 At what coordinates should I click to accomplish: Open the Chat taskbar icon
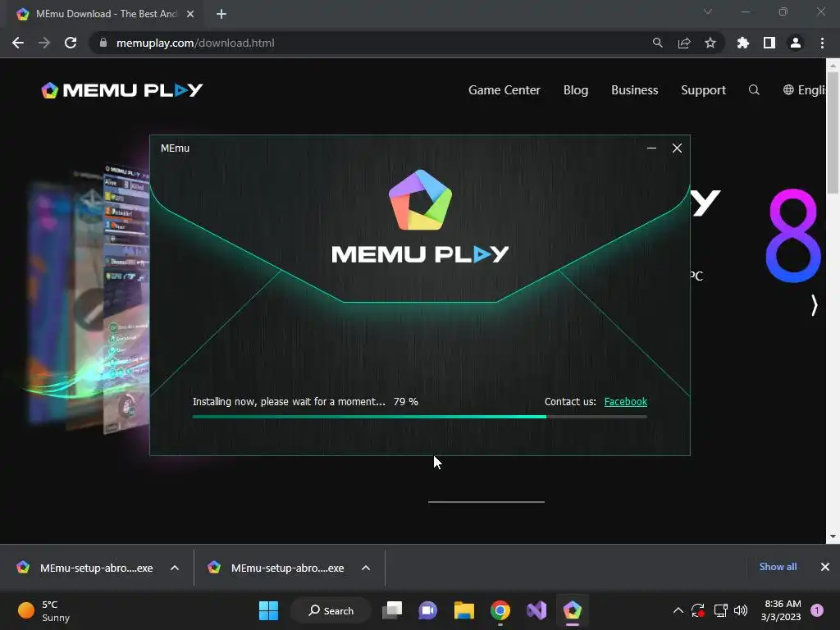pyautogui.click(x=427, y=610)
